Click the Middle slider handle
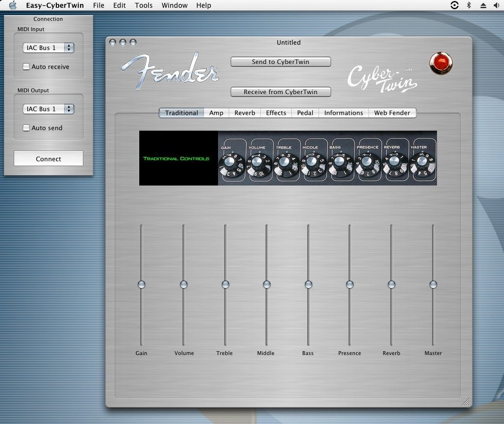504x424 pixels. pos(267,285)
